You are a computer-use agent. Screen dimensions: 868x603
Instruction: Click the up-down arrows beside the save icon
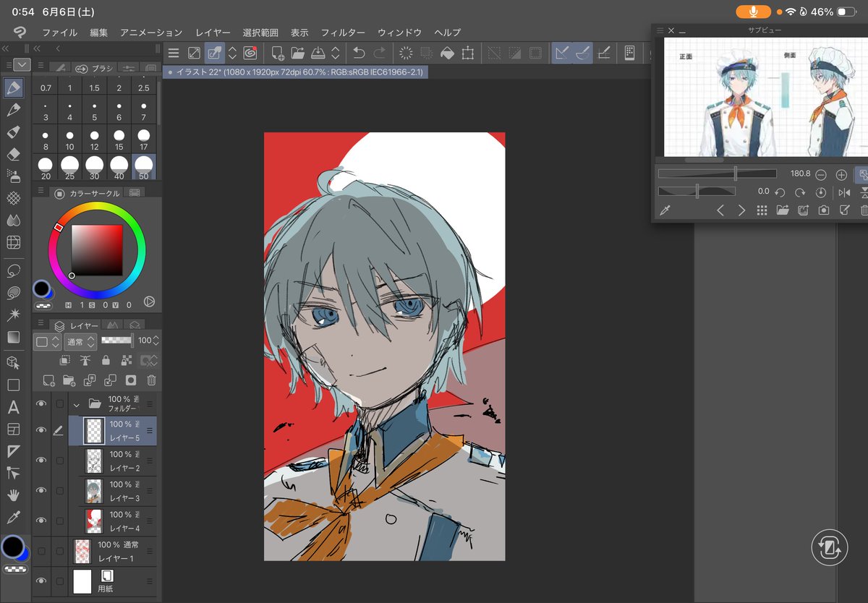pyautogui.click(x=336, y=53)
